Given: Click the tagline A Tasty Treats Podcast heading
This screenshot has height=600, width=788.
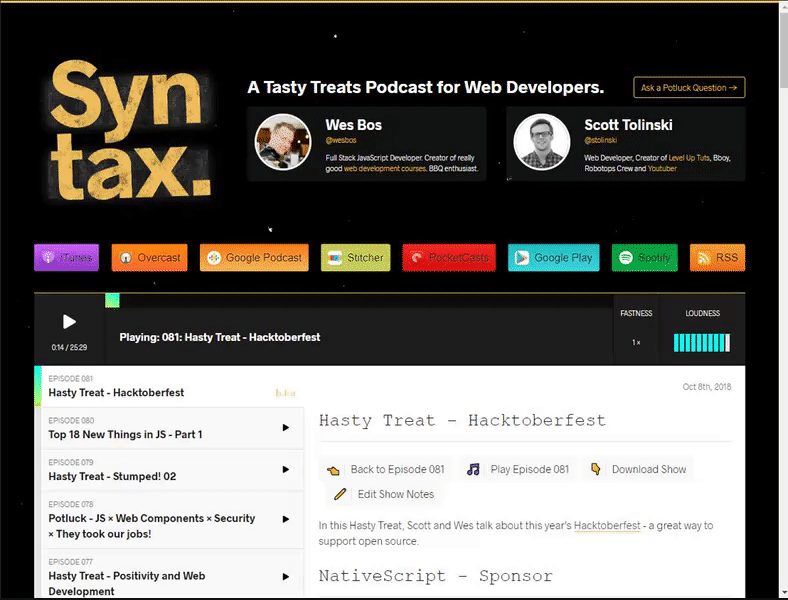Looking at the screenshot, I should click(x=425, y=87).
